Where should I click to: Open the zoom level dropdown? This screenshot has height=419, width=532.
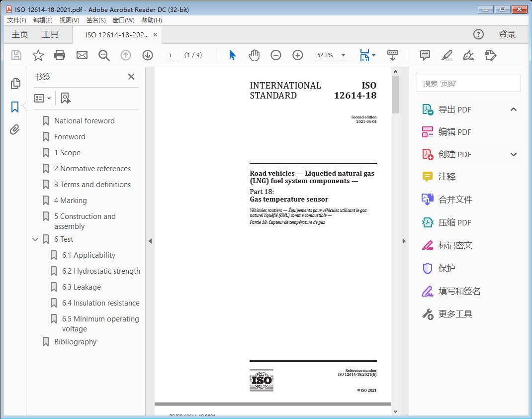pos(343,55)
